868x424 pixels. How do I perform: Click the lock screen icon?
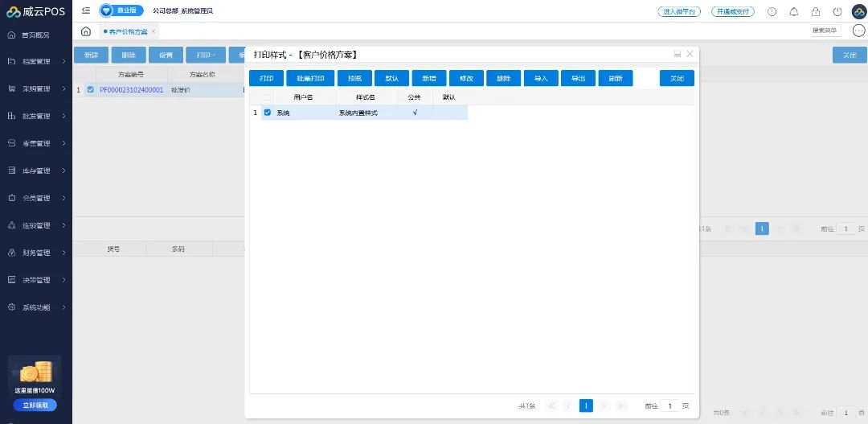tap(816, 12)
